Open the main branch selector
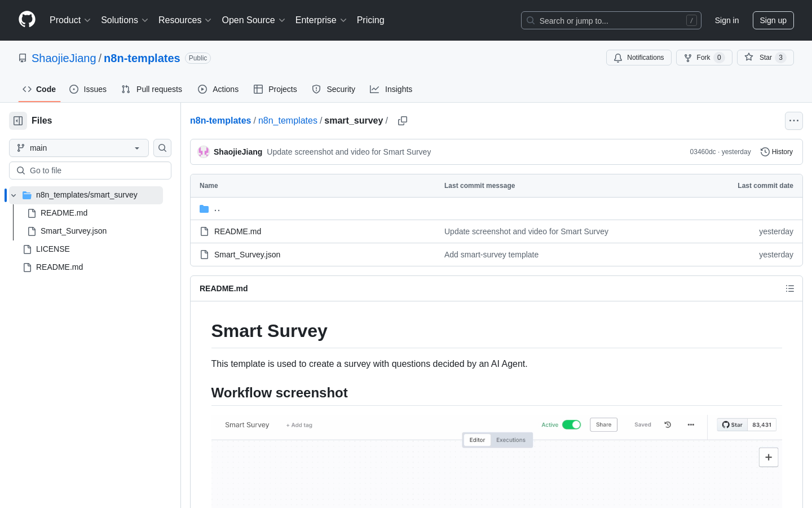The height and width of the screenshot is (508, 812). pos(79,148)
